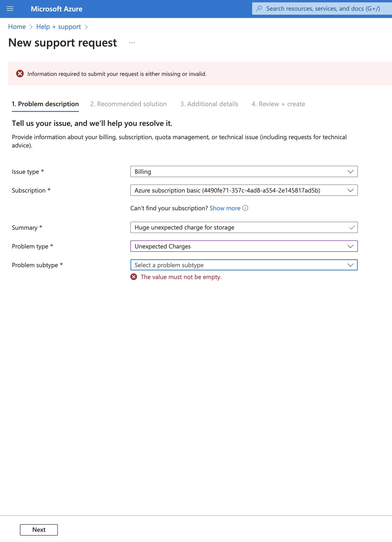Click the Subscription field label
This screenshot has height=542, width=392.
29,190
